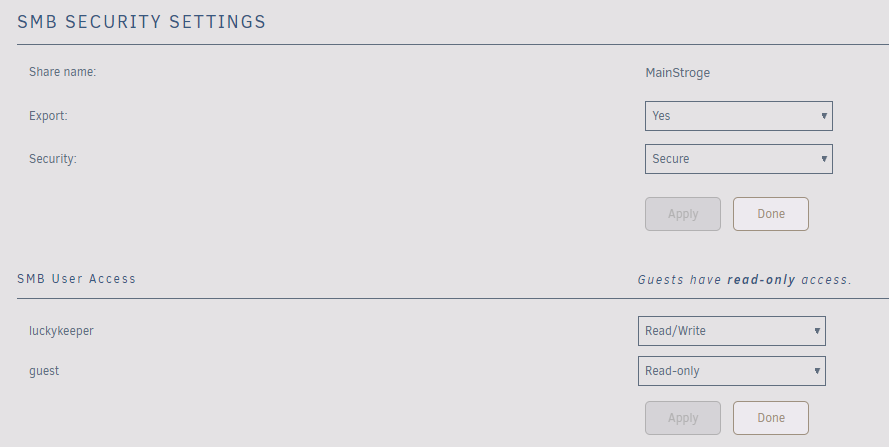Click the arrow icon on luckykeeper's access dropdown
The width and height of the screenshot is (889, 447).
817,331
